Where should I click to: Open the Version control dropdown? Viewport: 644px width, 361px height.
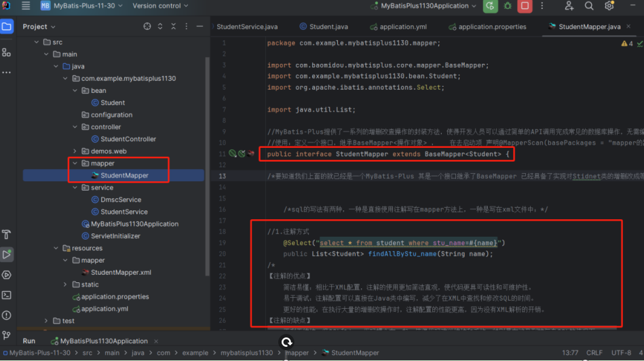coord(160,5)
